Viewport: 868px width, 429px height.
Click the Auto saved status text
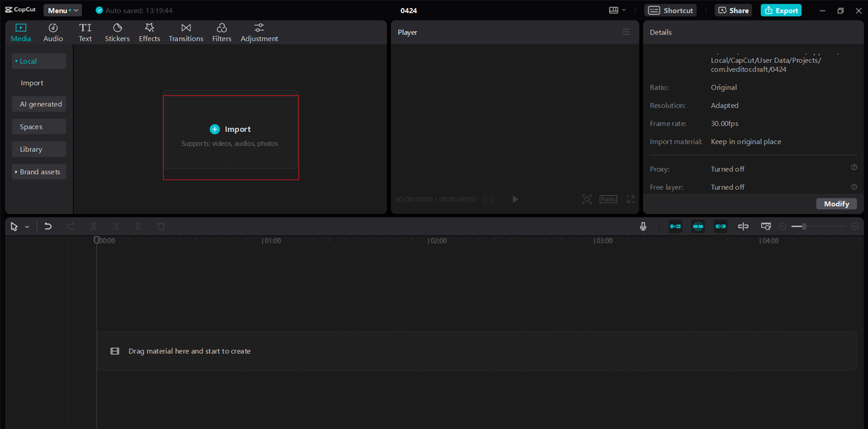(x=139, y=11)
